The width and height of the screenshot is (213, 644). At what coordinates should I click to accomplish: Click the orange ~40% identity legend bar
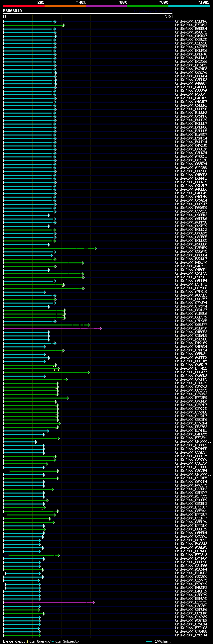tap(65, 6)
